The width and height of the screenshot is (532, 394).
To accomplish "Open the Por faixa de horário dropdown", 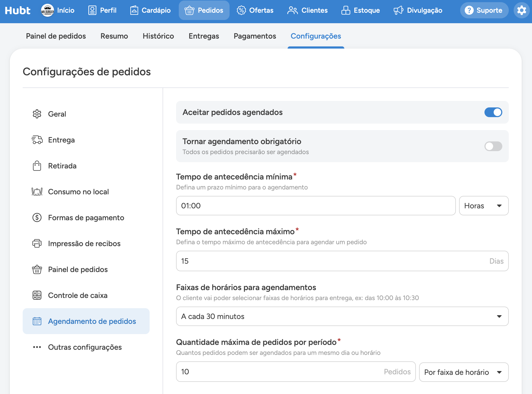I will tap(464, 372).
